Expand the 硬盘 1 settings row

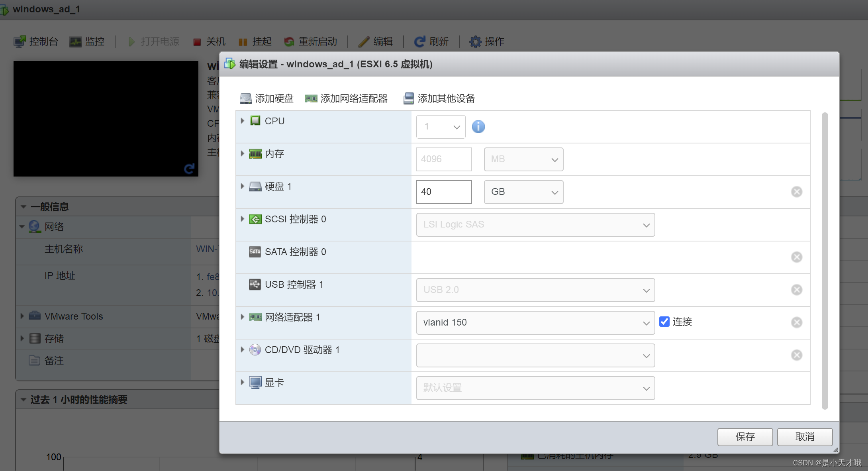pos(242,186)
